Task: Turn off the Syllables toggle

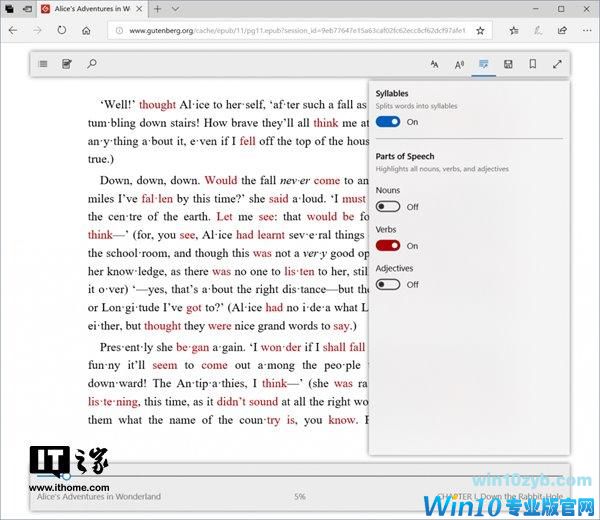Action: click(388, 121)
